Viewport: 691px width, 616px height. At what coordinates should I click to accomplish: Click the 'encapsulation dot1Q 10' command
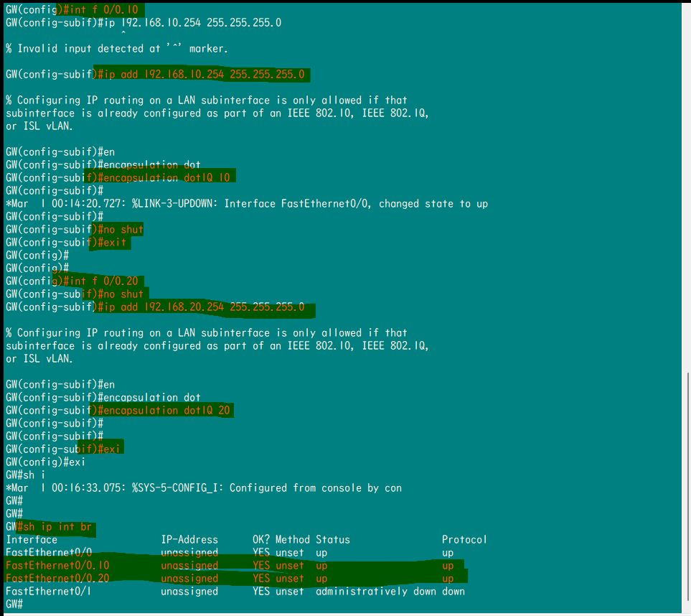[164, 177]
